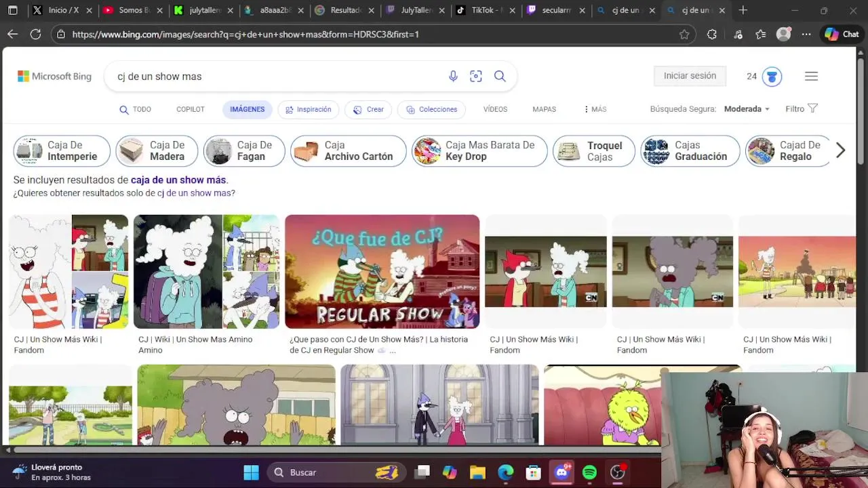Open Discord from taskbar

561,472
